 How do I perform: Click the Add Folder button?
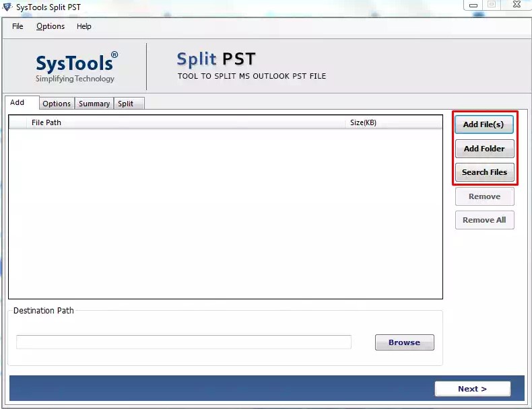[484, 149]
